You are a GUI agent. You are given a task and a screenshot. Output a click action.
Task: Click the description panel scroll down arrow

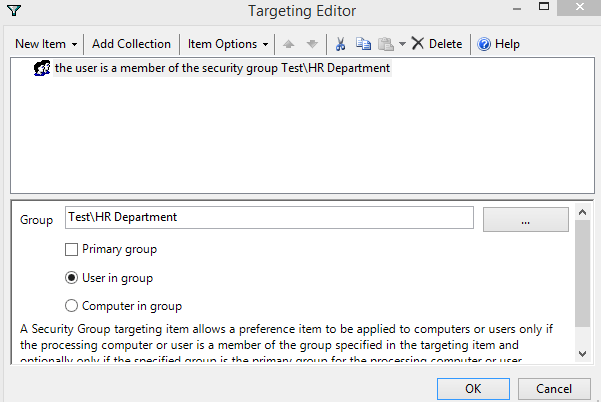(582, 353)
